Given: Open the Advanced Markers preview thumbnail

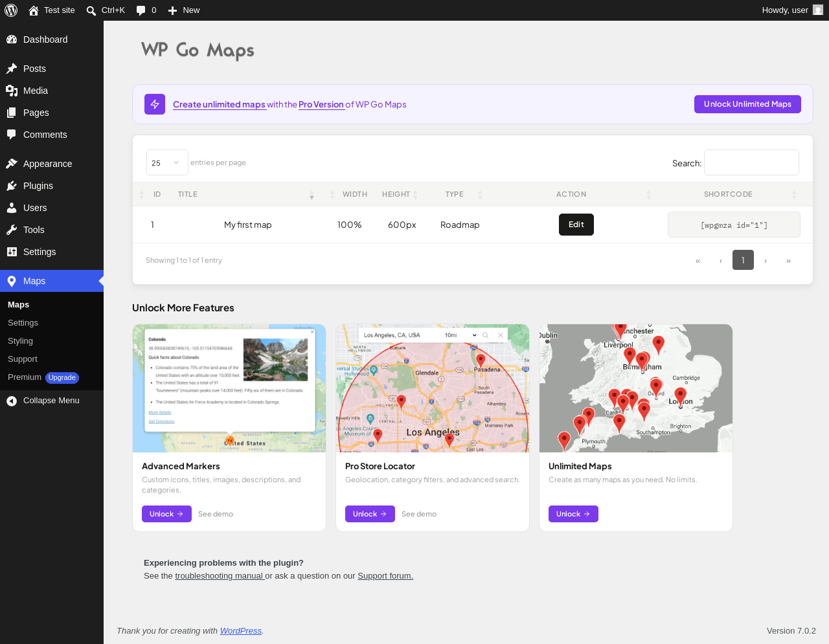Looking at the screenshot, I should [x=229, y=388].
